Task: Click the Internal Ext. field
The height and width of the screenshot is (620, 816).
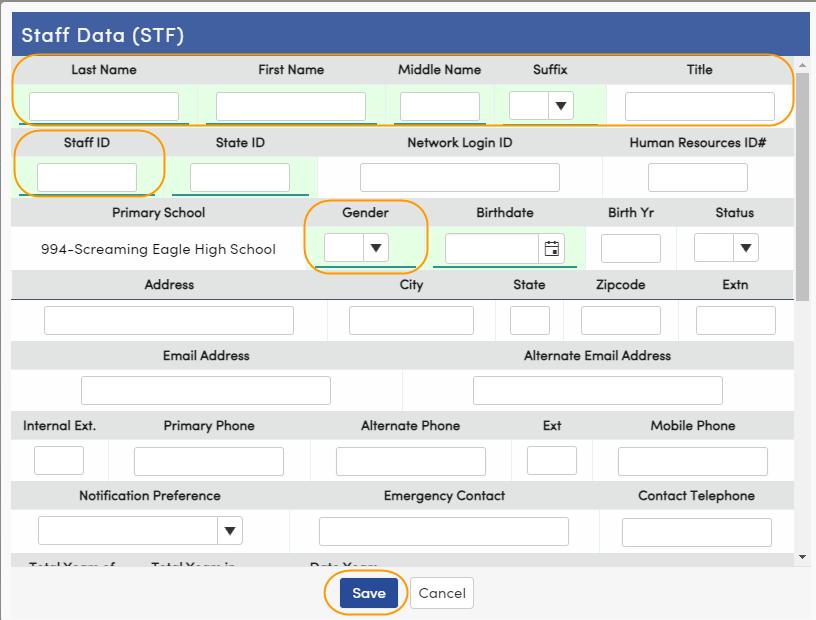Action: pos(59,460)
